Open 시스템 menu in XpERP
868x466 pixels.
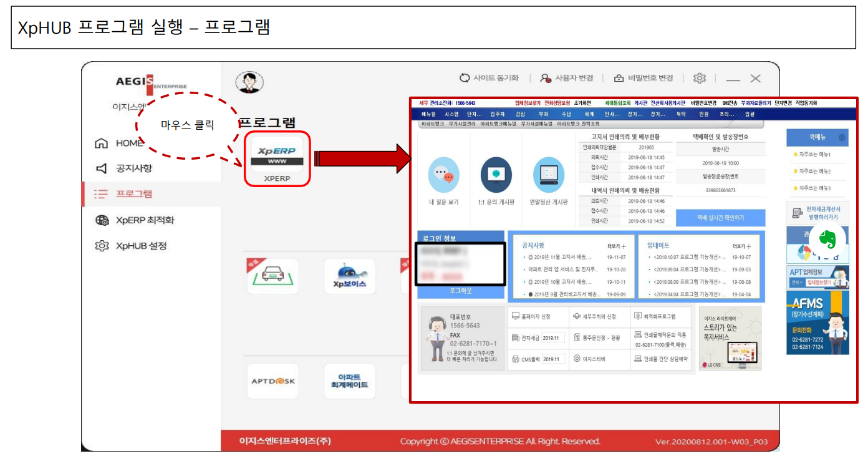pyautogui.click(x=451, y=114)
